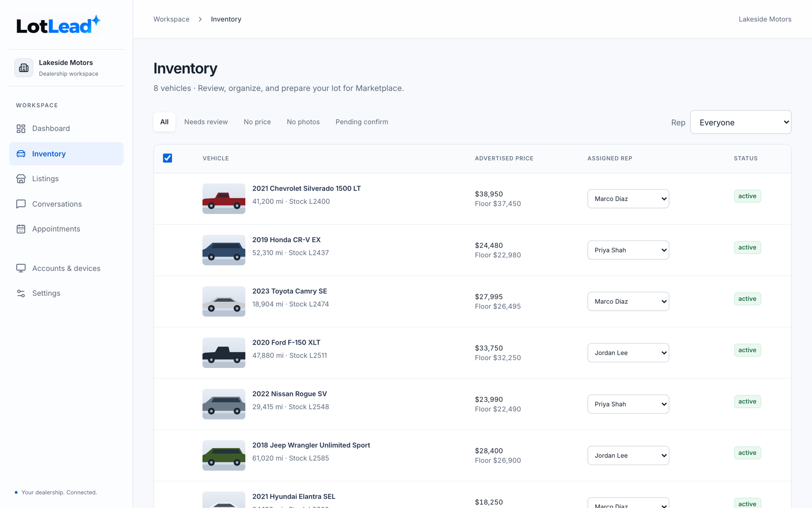Open rep dropdown for Jeep Wrangler
The height and width of the screenshot is (508, 812).
pyautogui.click(x=628, y=456)
